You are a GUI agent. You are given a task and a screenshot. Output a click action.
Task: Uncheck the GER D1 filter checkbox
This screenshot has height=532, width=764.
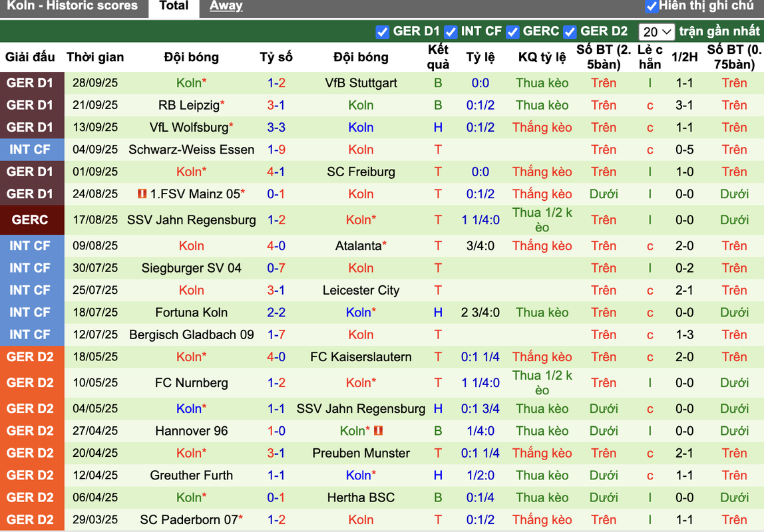tap(383, 32)
